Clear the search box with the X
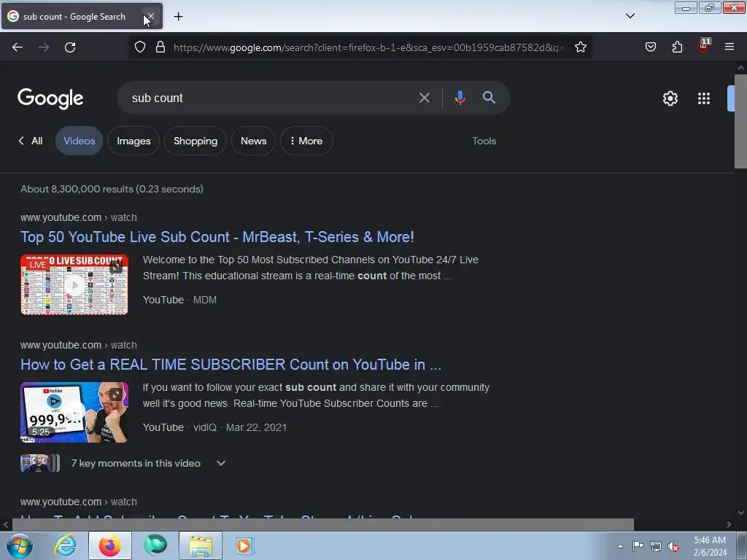The height and width of the screenshot is (560, 747). (x=424, y=98)
